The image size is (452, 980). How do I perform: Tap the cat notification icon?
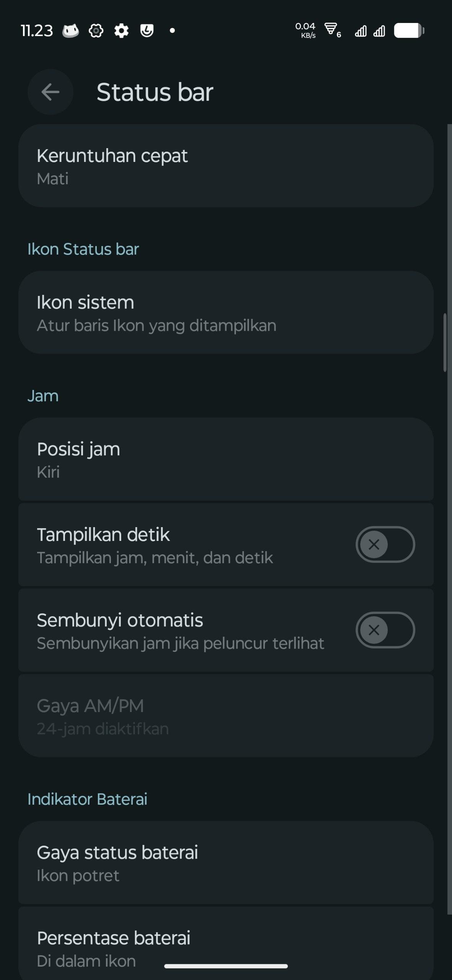click(71, 31)
